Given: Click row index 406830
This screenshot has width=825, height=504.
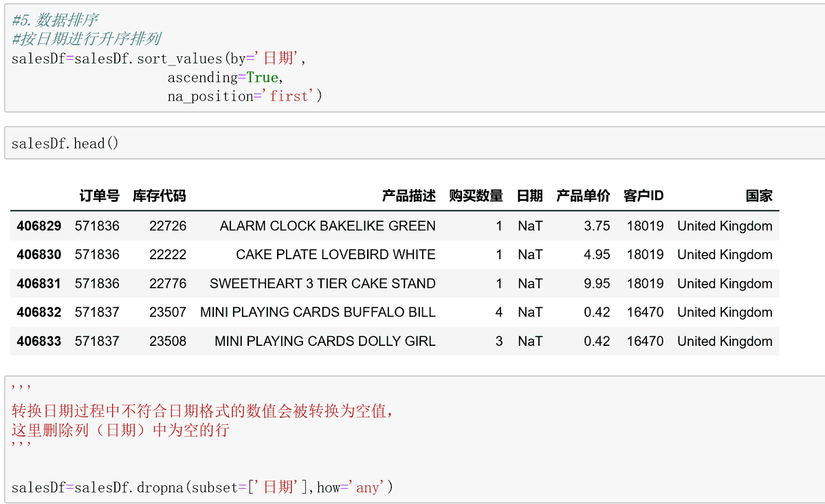Looking at the screenshot, I should click(39, 254).
